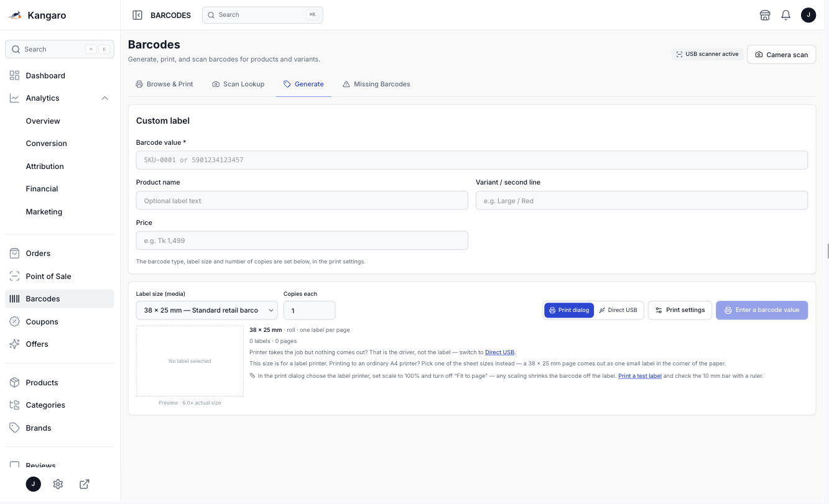The height and width of the screenshot is (504, 829).
Task: Click the Copies each number field
Action: (x=309, y=310)
